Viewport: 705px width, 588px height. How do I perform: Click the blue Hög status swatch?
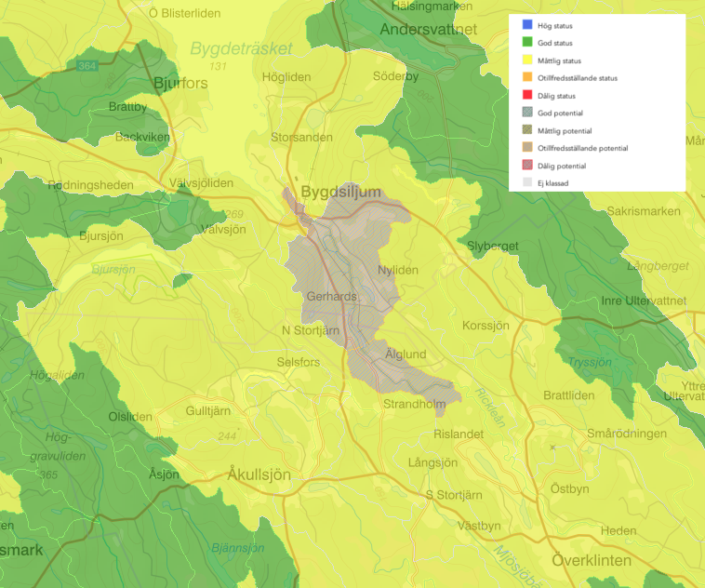pos(527,25)
